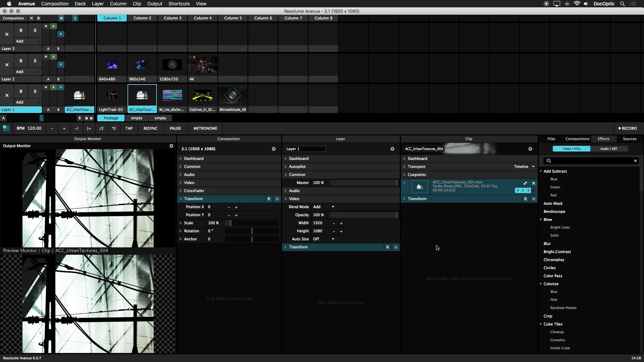Save a Transform preset using the P icon
The height and width of the screenshot is (362, 644).
tap(269, 199)
